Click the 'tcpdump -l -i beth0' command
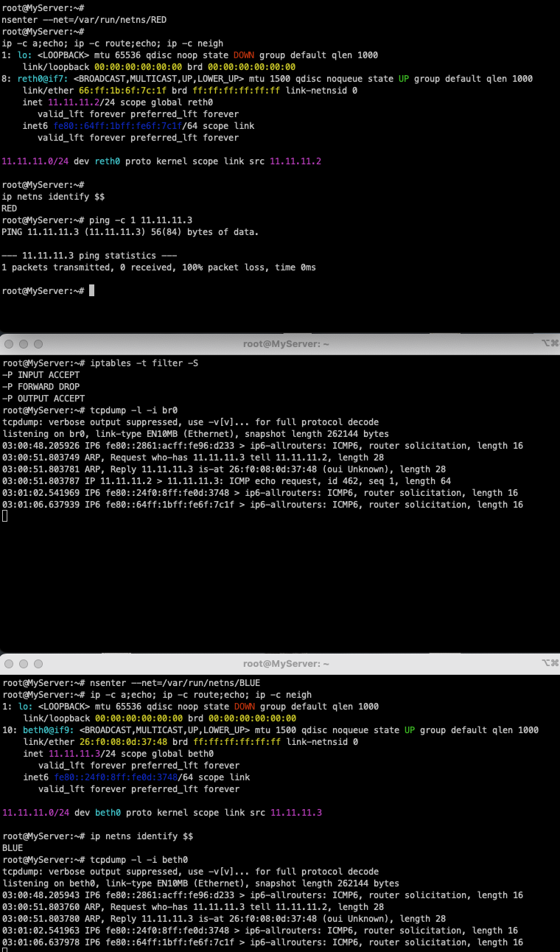Image resolution: width=560 pixels, height=952 pixels. 139,860
